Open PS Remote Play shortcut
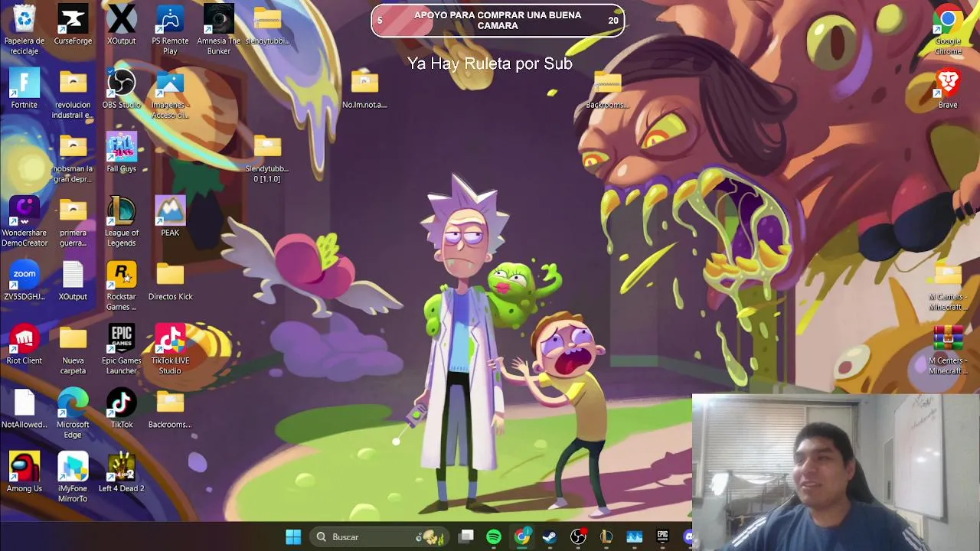This screenshot has height=551, width=980. tap(170, 31)
